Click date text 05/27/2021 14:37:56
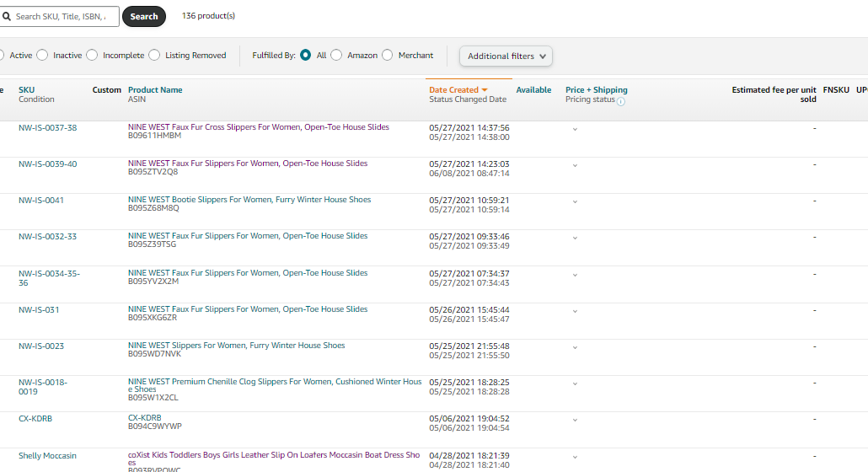The image size is (868, 472). coord(469,128)
